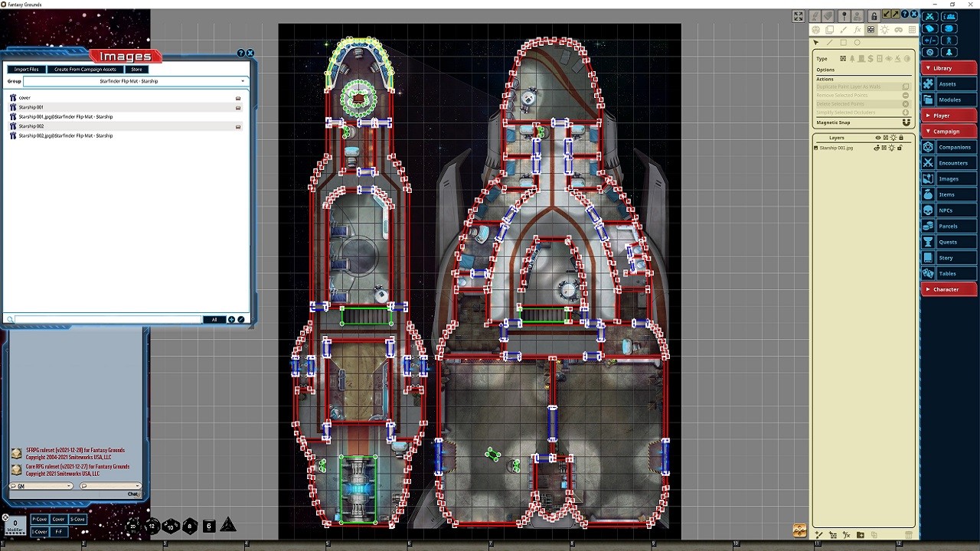This screenshot has height=551, width=980.
Task: Click the Images window search field
Action: pos(107,320)
